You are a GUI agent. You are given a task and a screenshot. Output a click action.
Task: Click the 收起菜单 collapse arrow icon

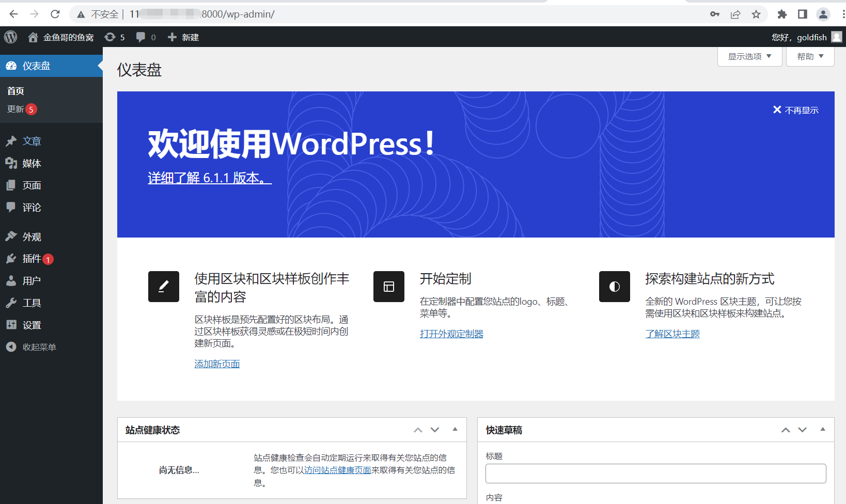[11, 347]
